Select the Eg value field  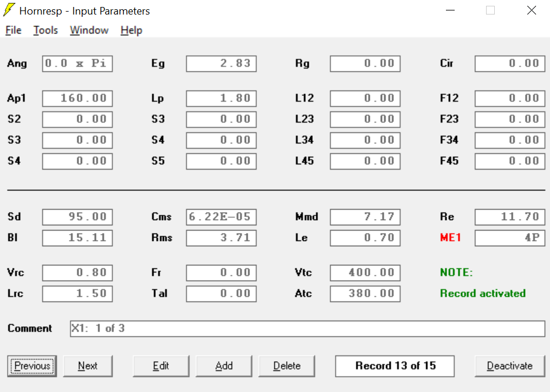point(222,64)
